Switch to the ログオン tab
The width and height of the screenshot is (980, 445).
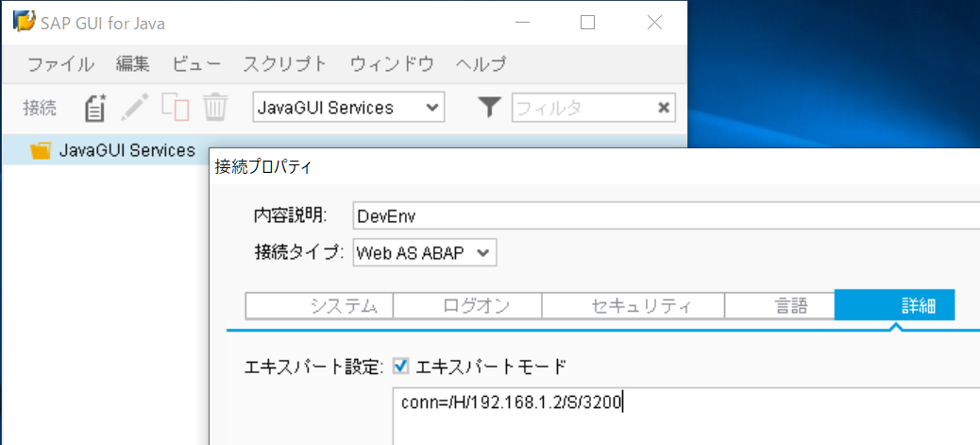click(467, 306)
